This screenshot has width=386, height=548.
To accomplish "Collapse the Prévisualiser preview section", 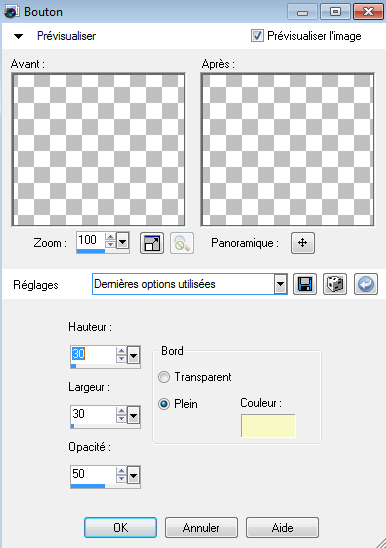I will (18, 36).
